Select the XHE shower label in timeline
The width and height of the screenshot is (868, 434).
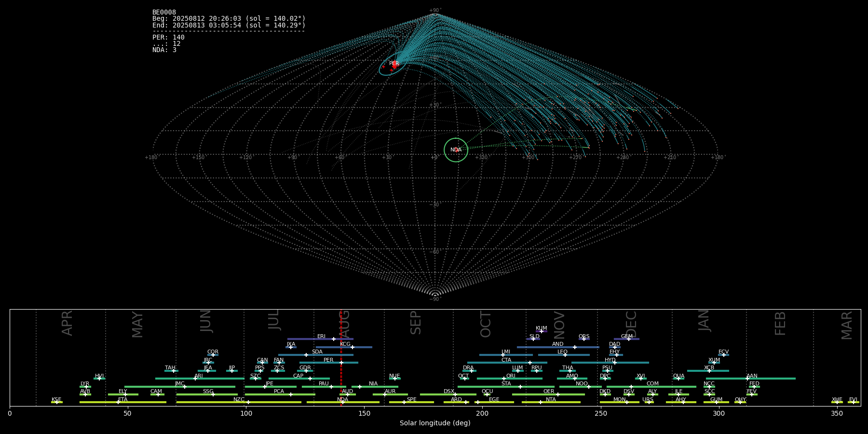coord(837,400)
